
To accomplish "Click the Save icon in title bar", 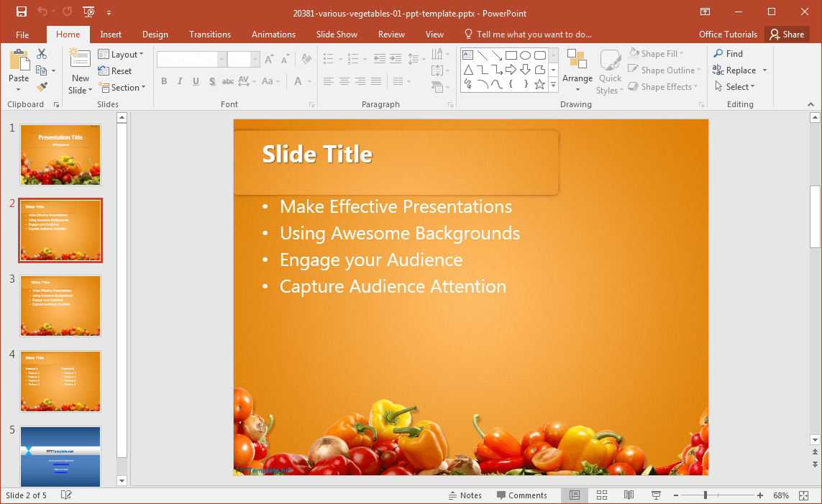I will (21, 12).
